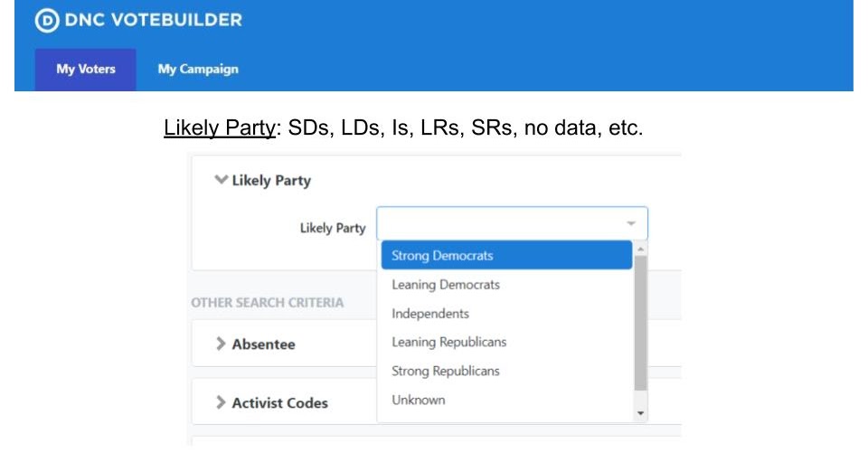Click the DNC circle logo icon

(x=46, y=21)
